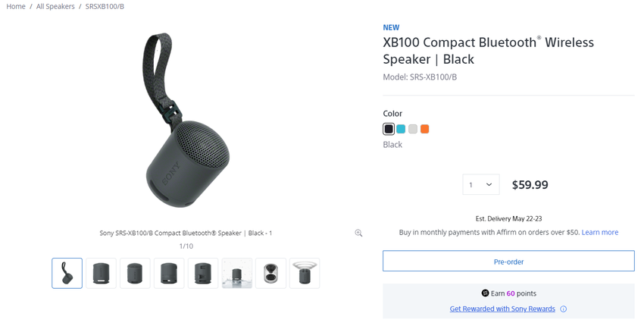The height and width of the screenshot is (326, 644).
Task: Click the Sony Rewards points badge icon
Action: pyautogui.click(x=485, y=293)
